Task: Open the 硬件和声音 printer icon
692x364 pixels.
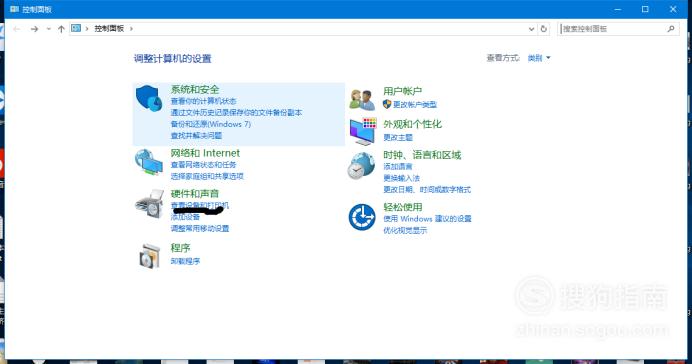Action: (149, 204)
